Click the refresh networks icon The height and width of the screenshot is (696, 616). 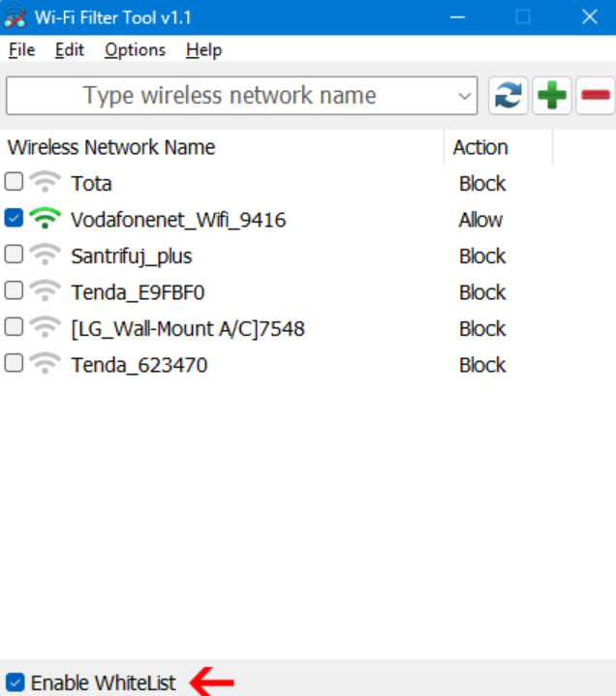508,96
